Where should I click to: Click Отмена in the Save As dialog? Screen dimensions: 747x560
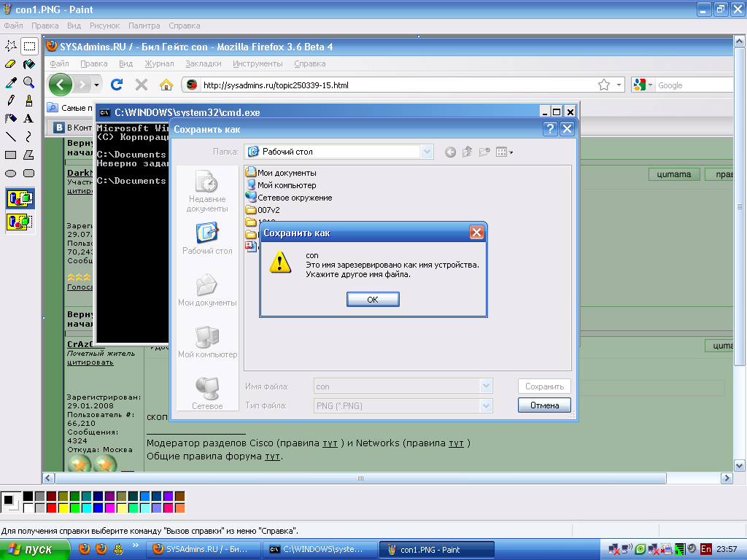544,405
